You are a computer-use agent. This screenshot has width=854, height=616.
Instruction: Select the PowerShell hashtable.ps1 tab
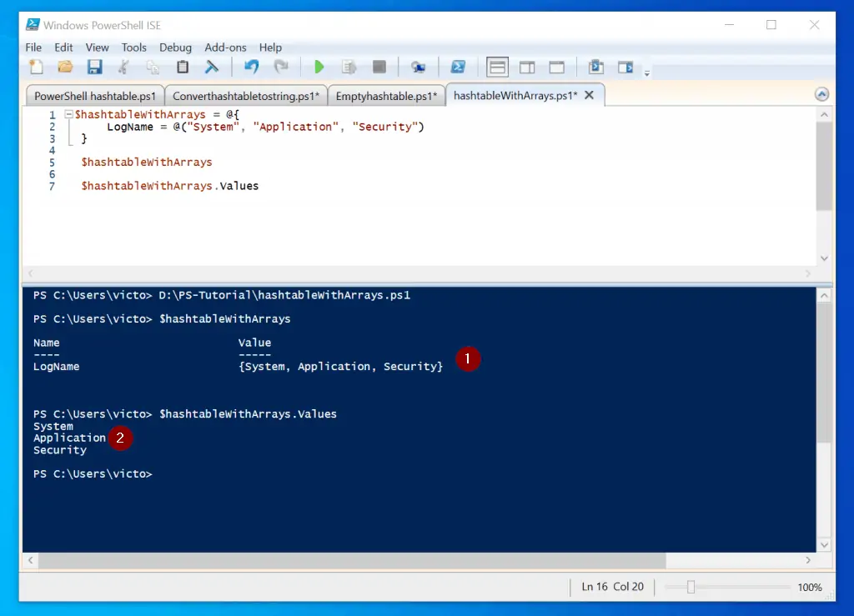click(94, 96)
